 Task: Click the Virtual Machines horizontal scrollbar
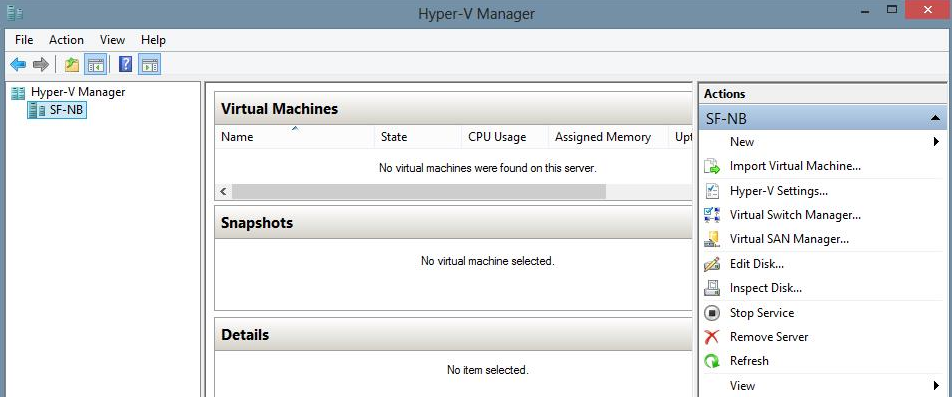[454, 192]
